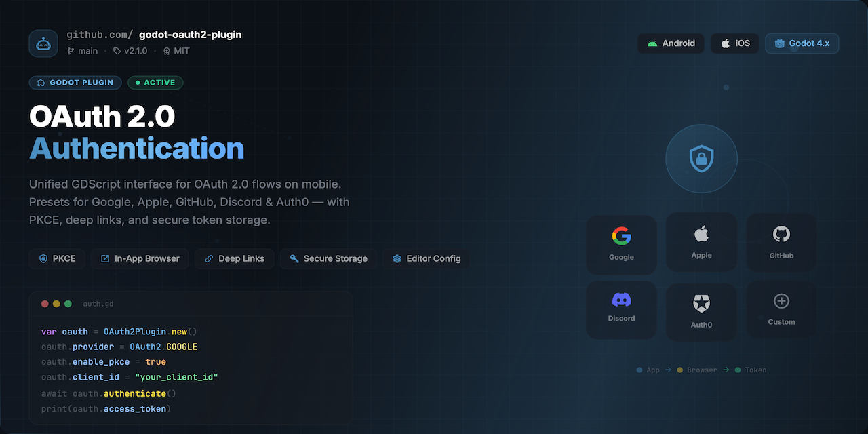Click the "your_client_id" string in code
868x434 pixels.
click(x=176, y=377)
